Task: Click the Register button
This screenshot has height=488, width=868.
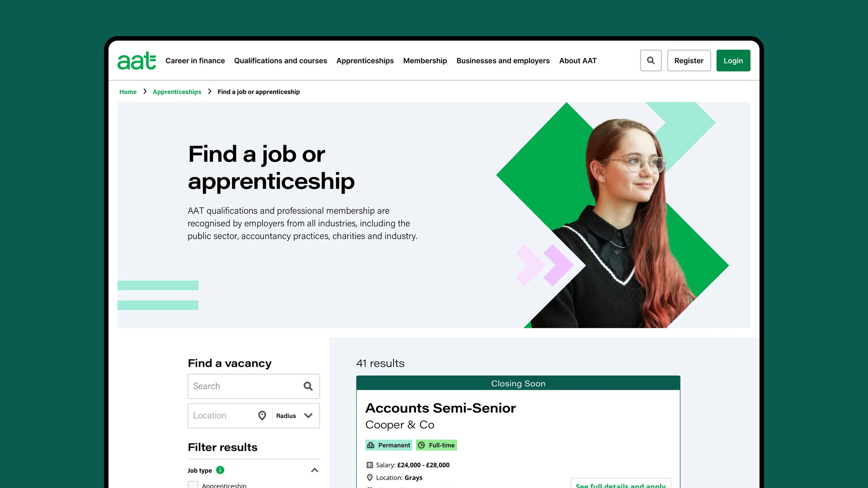Action: click(689, 61)
